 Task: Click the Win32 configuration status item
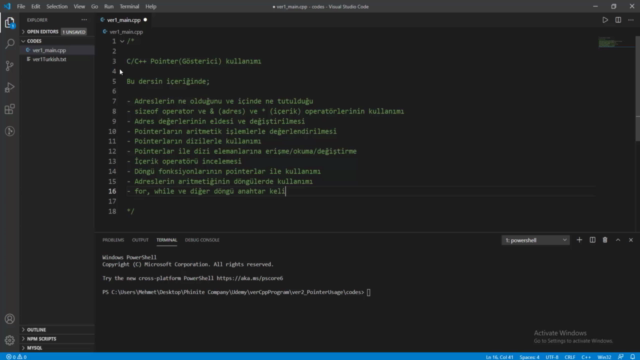(x=604, y=357)
